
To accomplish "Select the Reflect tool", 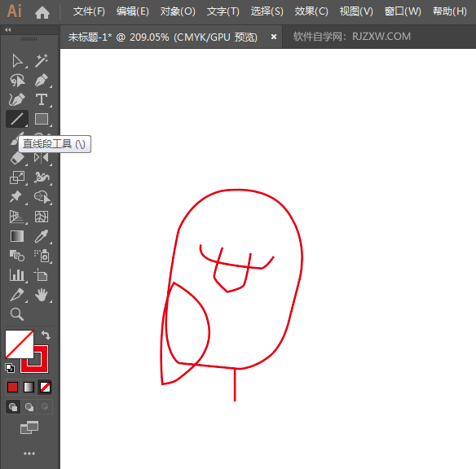I will click(x=42, y=158).
